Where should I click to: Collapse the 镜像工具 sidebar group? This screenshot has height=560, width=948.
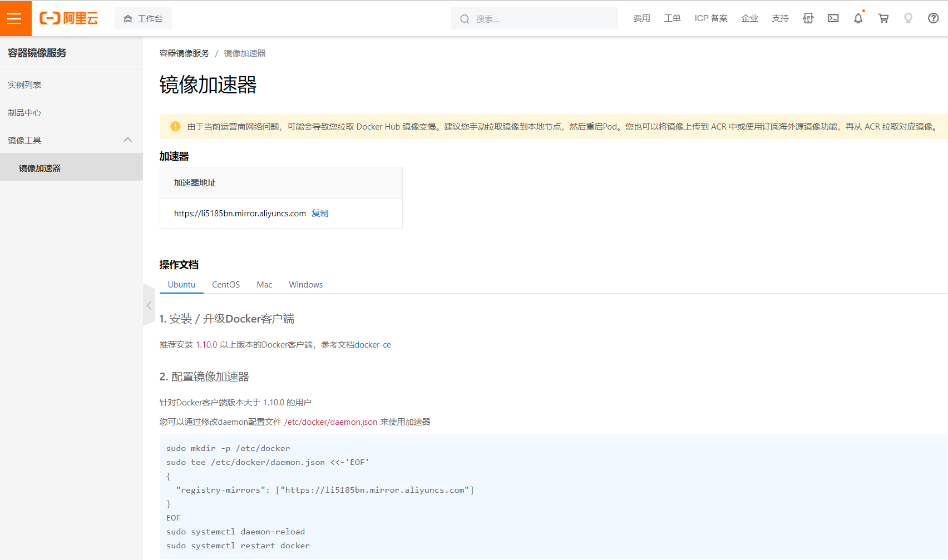pyautogui.click(x=71, y=140)
